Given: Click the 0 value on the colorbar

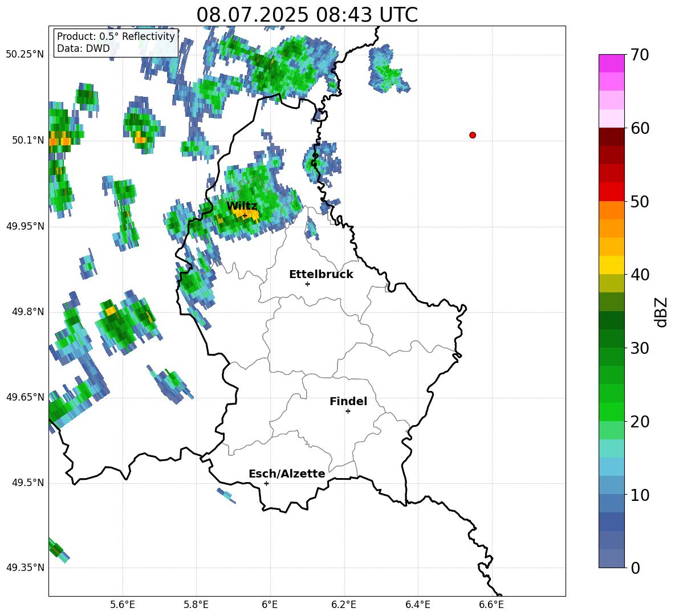Looking at the screenshot, I should point(636,568).
